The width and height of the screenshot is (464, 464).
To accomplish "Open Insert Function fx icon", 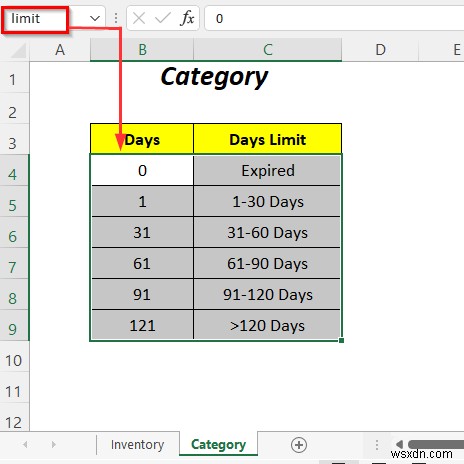I will pyautogui.click(x=187, y=18).
